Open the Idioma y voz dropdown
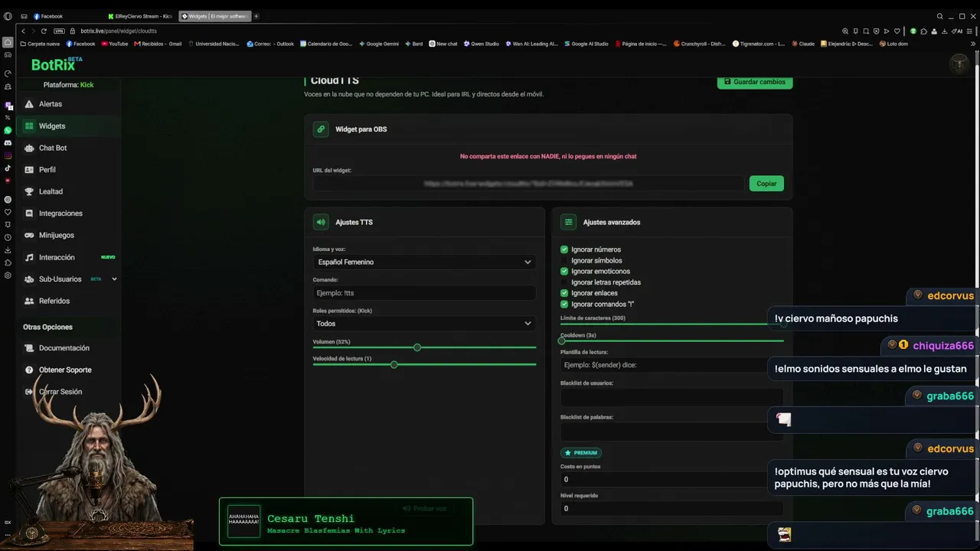 (424, 262)
